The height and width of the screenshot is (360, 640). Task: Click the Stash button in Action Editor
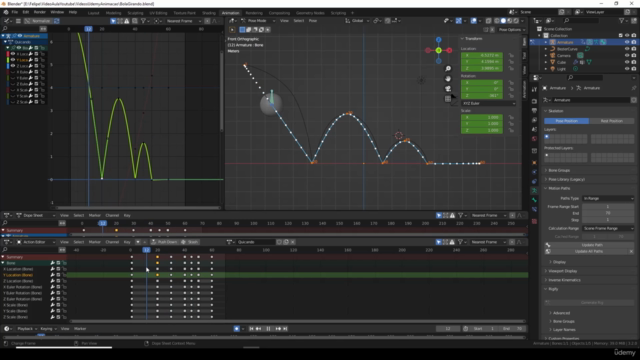[x=190, y=242]
